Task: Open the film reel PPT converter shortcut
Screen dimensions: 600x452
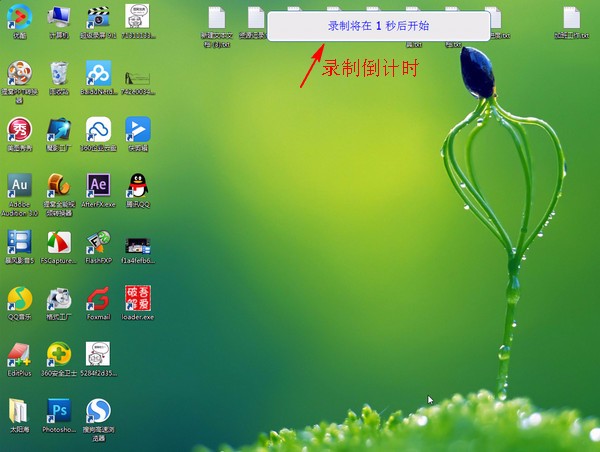Action: (x=20, y=82)
